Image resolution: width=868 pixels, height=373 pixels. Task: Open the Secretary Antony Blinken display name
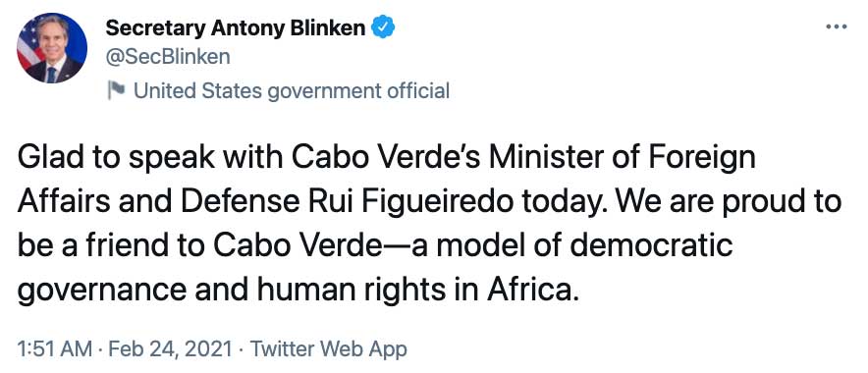coord(236,27)
